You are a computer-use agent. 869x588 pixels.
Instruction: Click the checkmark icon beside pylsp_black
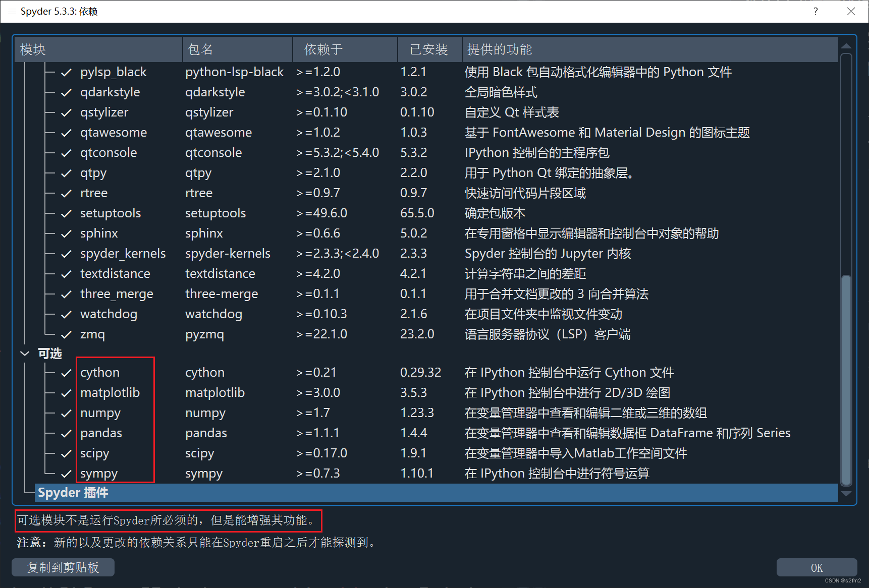[66, 73]
